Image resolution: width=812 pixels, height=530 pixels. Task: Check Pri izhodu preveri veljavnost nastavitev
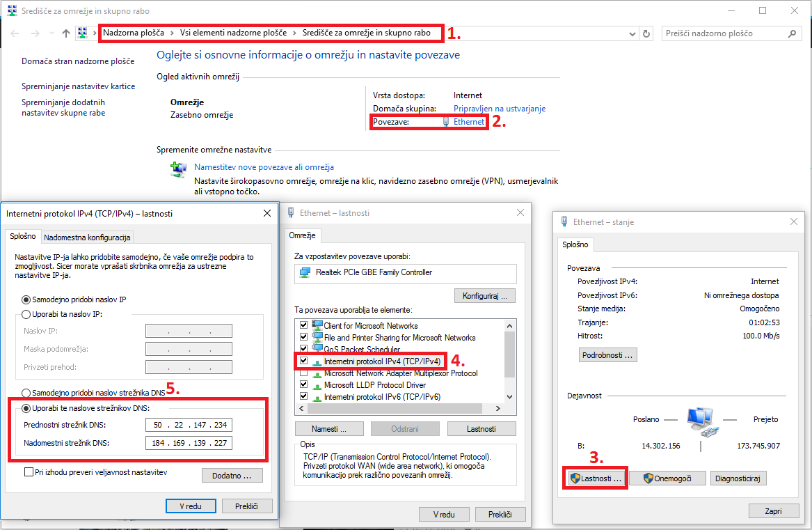coord(29,472)
